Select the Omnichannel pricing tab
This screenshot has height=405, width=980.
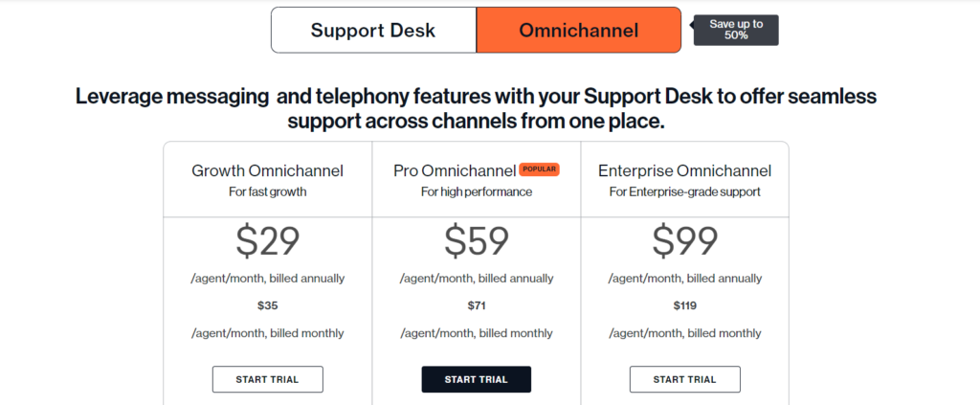578,31
